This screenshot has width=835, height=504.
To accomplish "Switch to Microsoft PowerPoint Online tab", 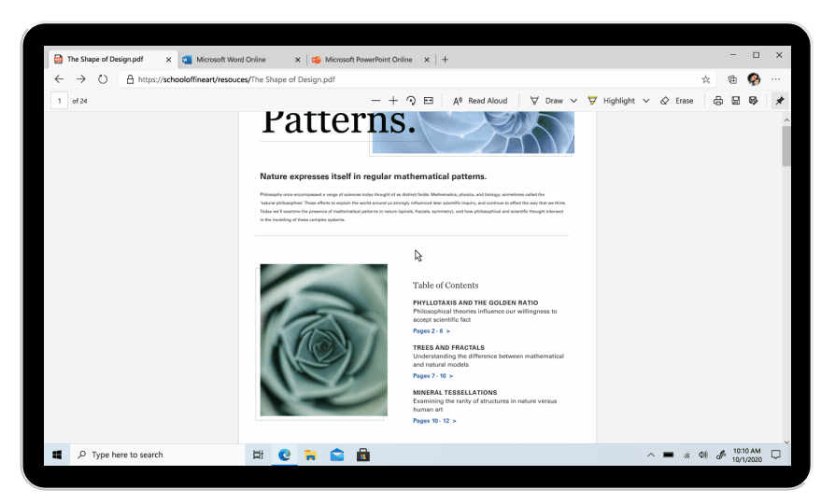I will tap(371, 60).
